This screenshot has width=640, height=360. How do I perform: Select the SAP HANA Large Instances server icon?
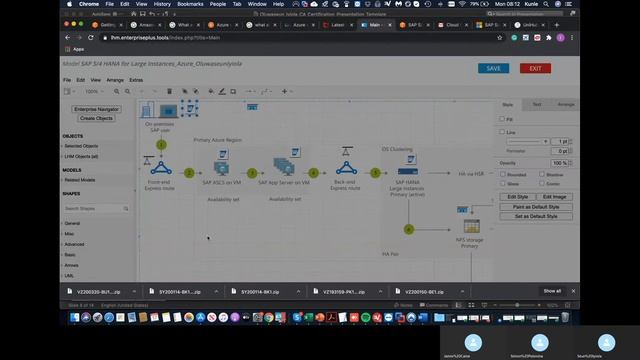tap(408, 171)
